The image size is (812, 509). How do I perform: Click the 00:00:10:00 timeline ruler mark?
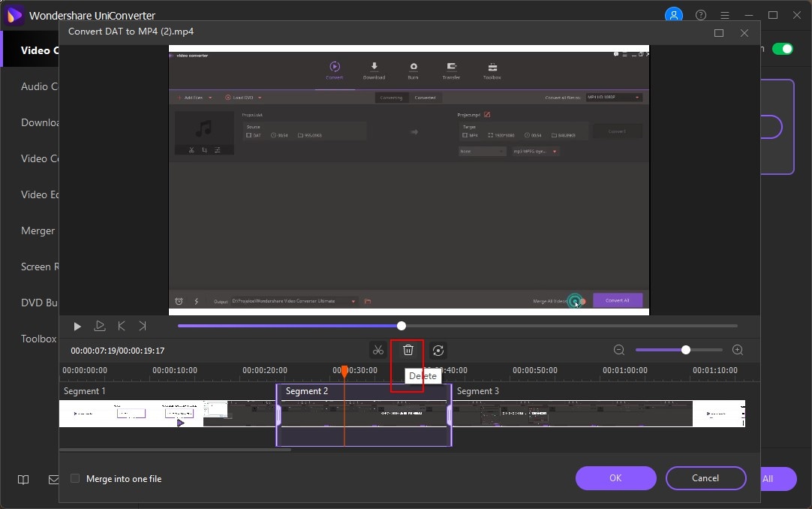(x=175, y=370)
